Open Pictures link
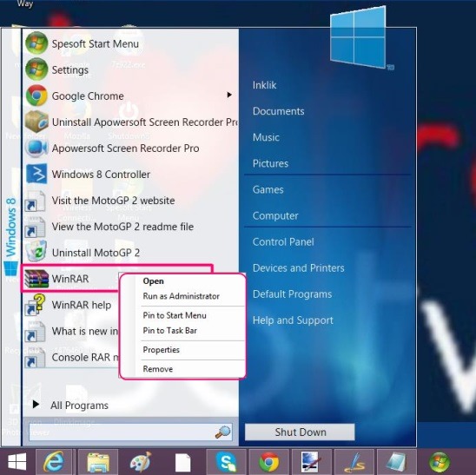476x475 pixels. pyautogui.click(x=270, y=163)
